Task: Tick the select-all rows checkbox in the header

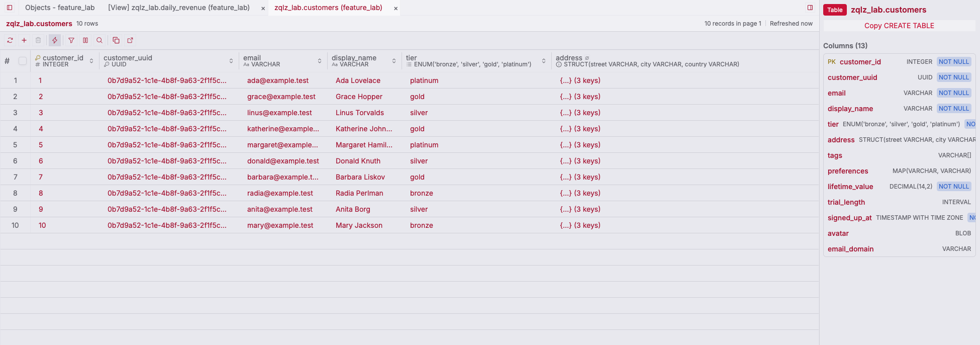Action: (x=23, y=61)
